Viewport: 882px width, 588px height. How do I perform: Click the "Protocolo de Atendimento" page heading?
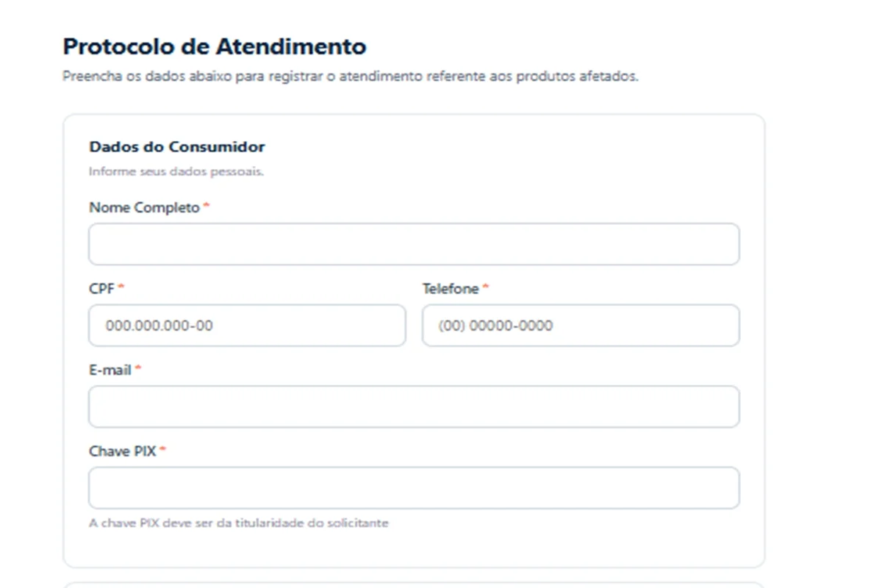215,46
